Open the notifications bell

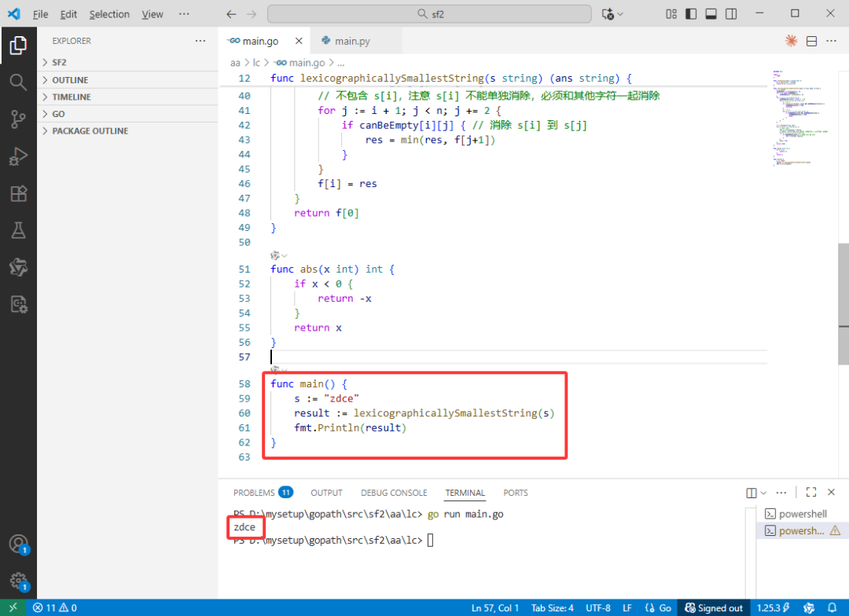point(832,608)
